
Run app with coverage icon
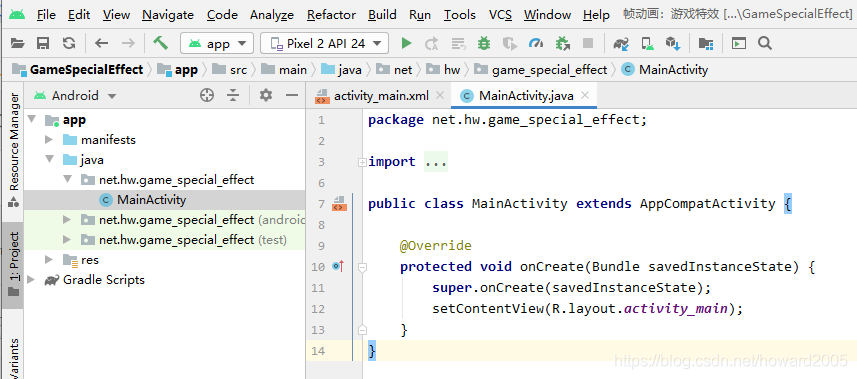(510, 43)
